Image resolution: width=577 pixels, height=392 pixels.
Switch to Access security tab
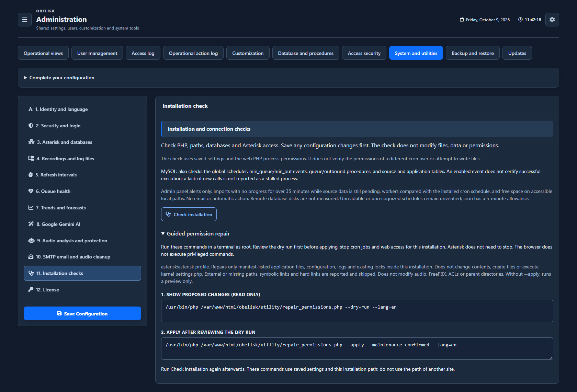point(364,53)
